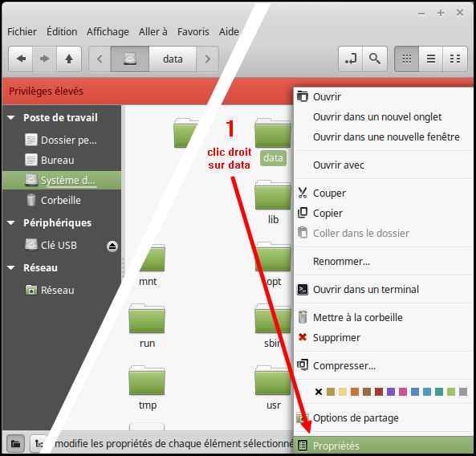Toggle the location entry icon

point(351,59)
